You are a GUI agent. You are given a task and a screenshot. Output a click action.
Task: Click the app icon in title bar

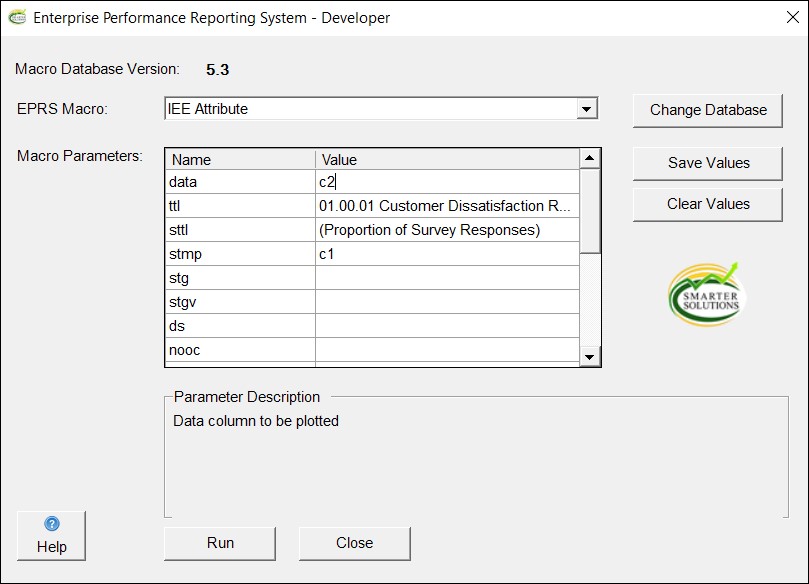(17, 17)
